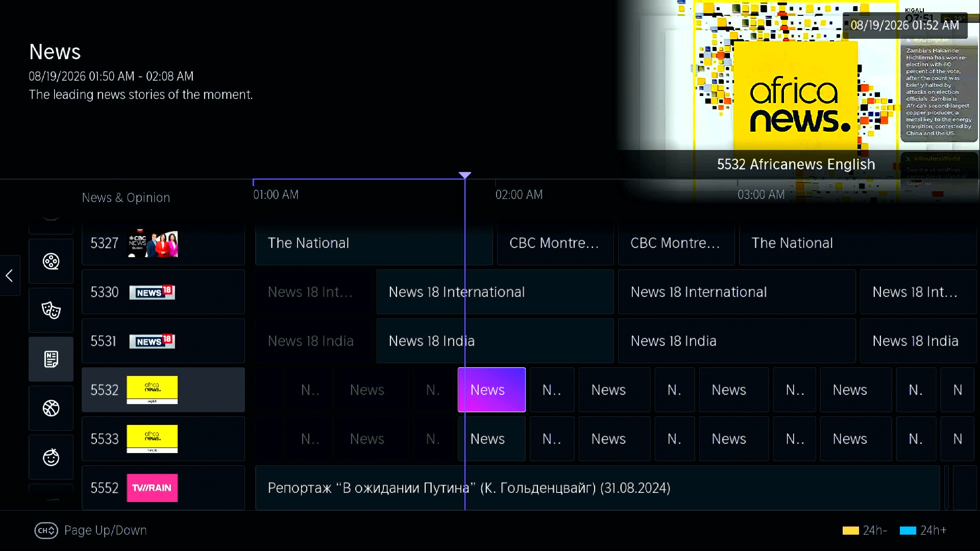Select the Russian Репортаж program on 5552
980x551 pixels.
pos(597,488)
